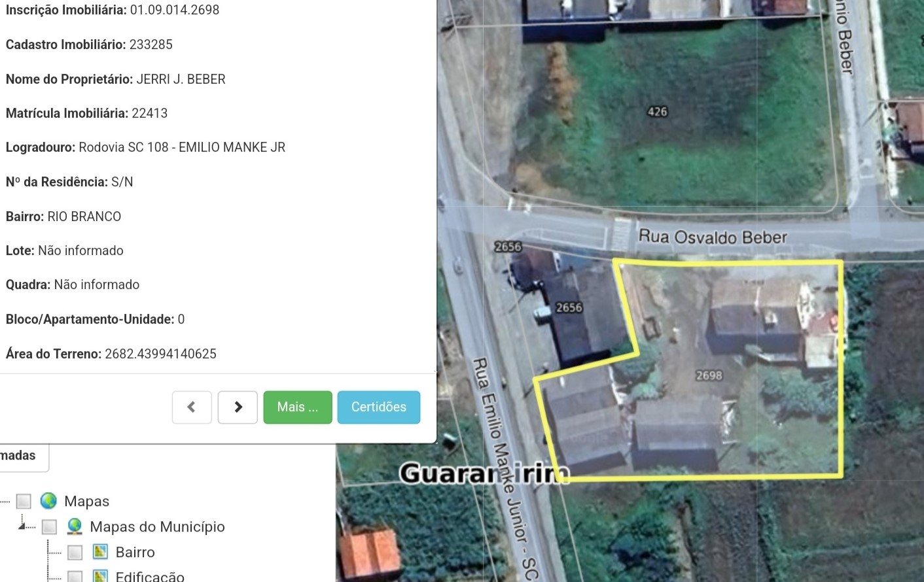Collapse the Mapas do Município tree node

tap(22, 525)
